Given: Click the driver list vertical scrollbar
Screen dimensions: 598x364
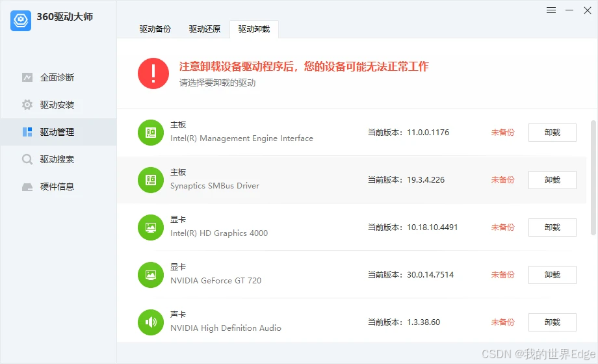Looking at the screenshot, I should click(x=593, y=178).
